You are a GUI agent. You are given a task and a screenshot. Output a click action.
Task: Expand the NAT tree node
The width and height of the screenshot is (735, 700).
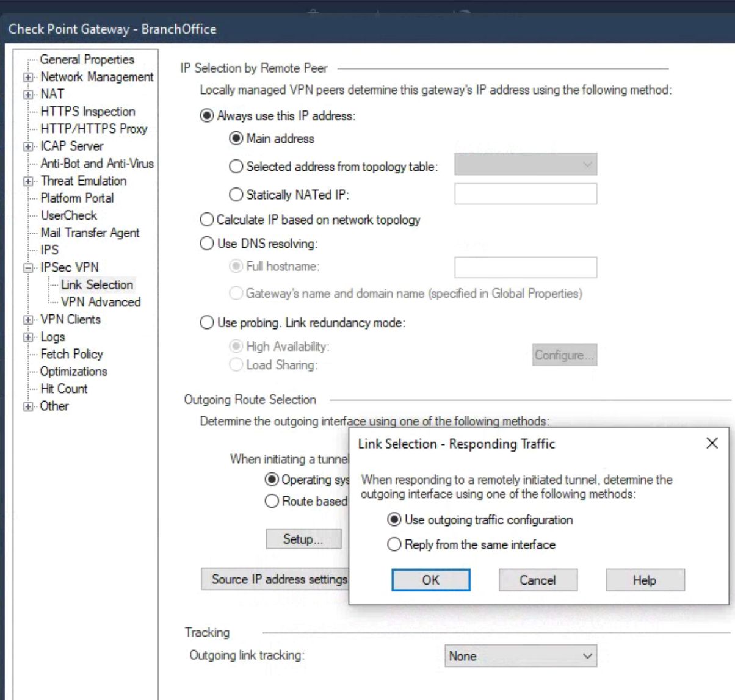[29, 95]
